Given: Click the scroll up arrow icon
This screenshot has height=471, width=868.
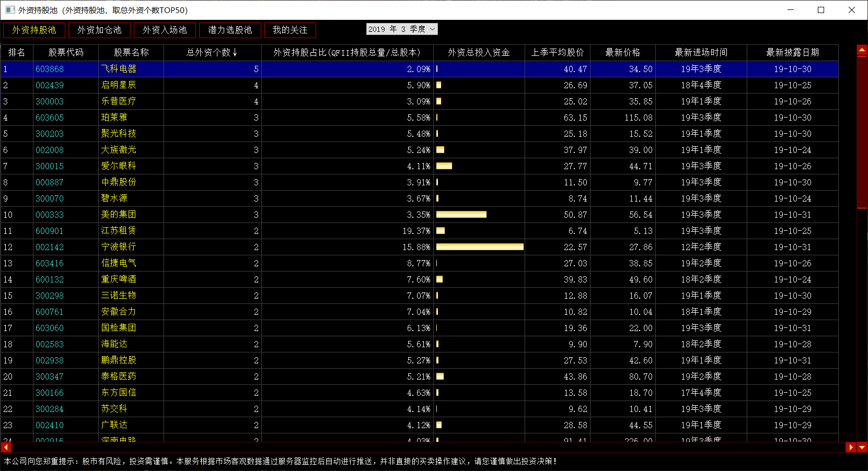Looking at the screenshot, I should click(x=862, y=51).
